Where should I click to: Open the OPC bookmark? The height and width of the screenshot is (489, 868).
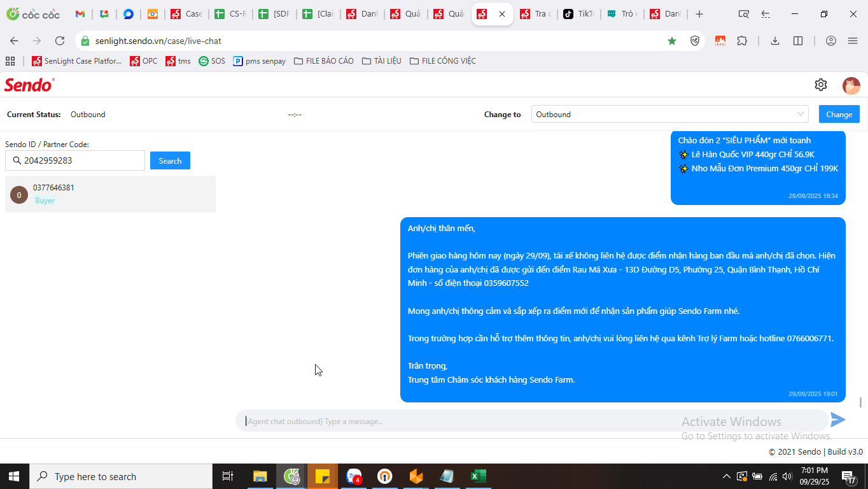[x=143, y=61]
